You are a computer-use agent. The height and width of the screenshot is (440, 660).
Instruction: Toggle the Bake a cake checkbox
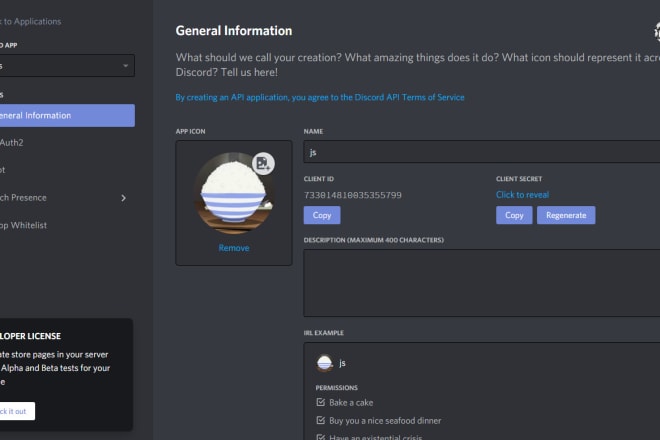321,402
